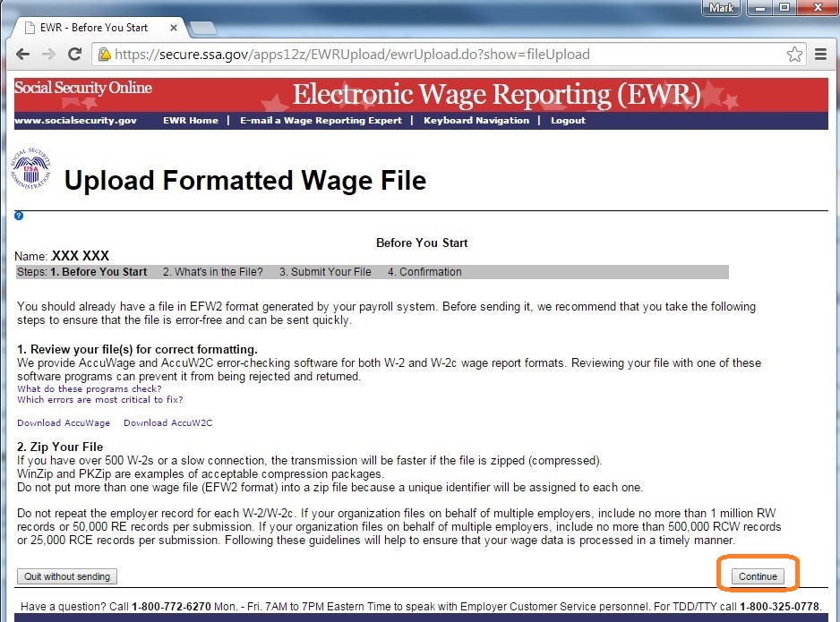Image resolution: width=840 pixels, height=622 pixels.
Task: Click the Social Security Administration seal logo
Action: tap(32, 169)
